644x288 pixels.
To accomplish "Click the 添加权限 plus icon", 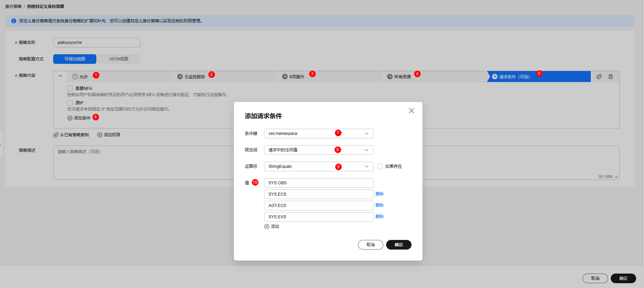I will click(100, 135).
